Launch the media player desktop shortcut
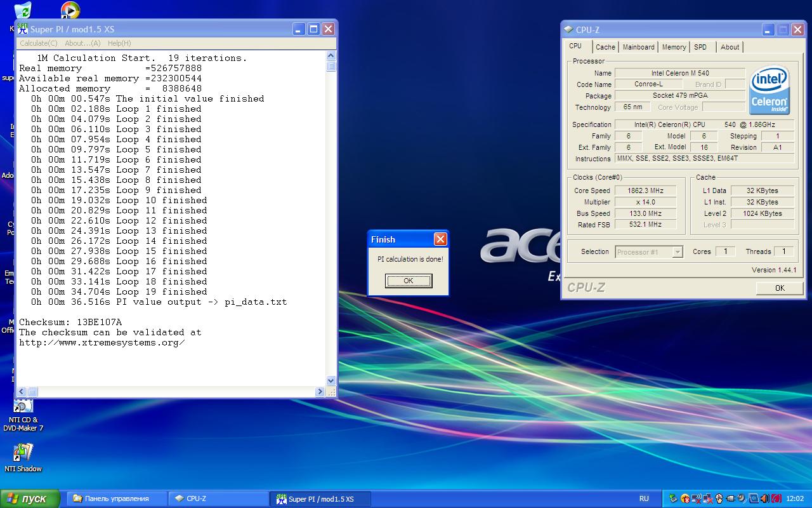 pyautogui.click(x=70, y=10)
